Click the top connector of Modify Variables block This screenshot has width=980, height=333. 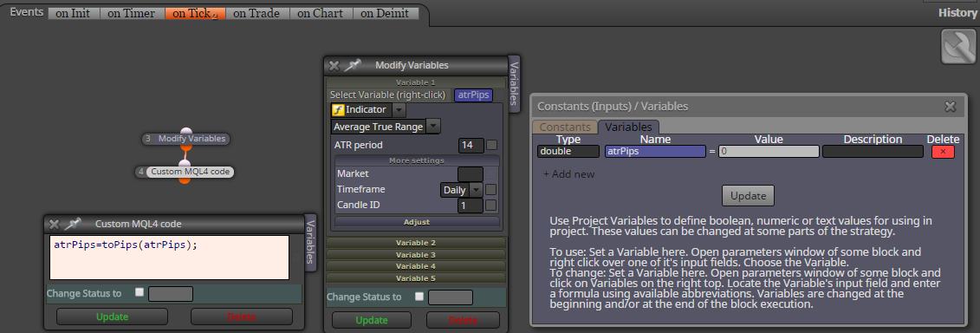click(x=185, y=131)
